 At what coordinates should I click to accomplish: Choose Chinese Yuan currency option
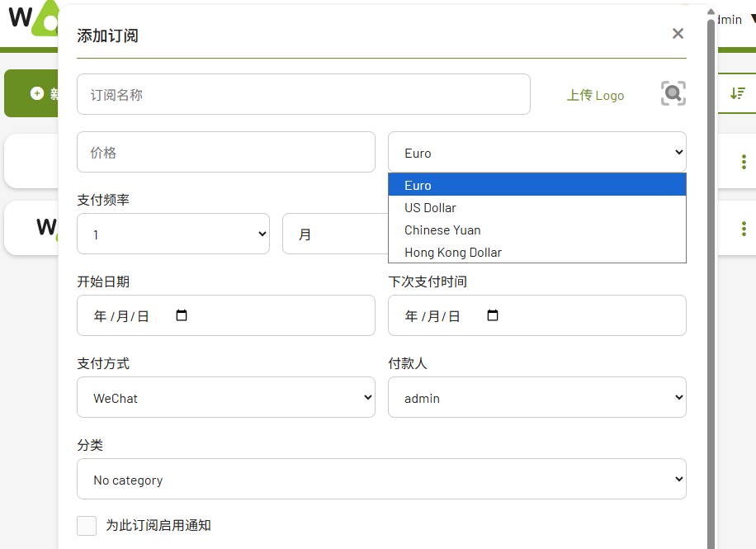(537, 230)
